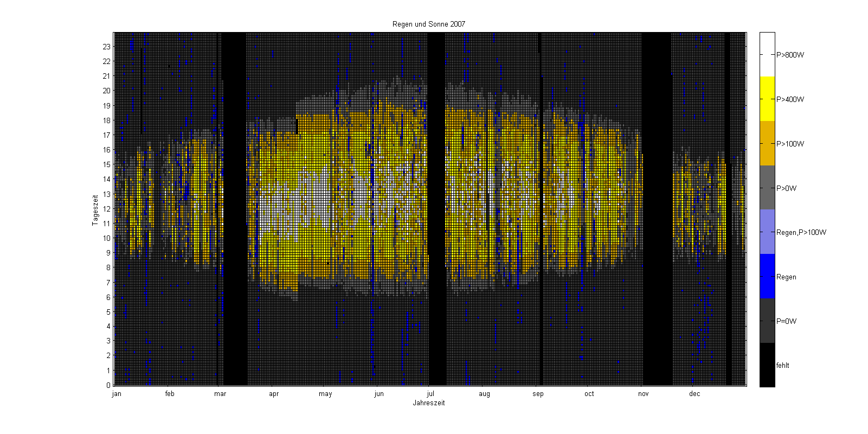The width and height of the screenshot is (868, 434).
Task: Click the blue Regen colorbar swatch
Action: (767, 277)
